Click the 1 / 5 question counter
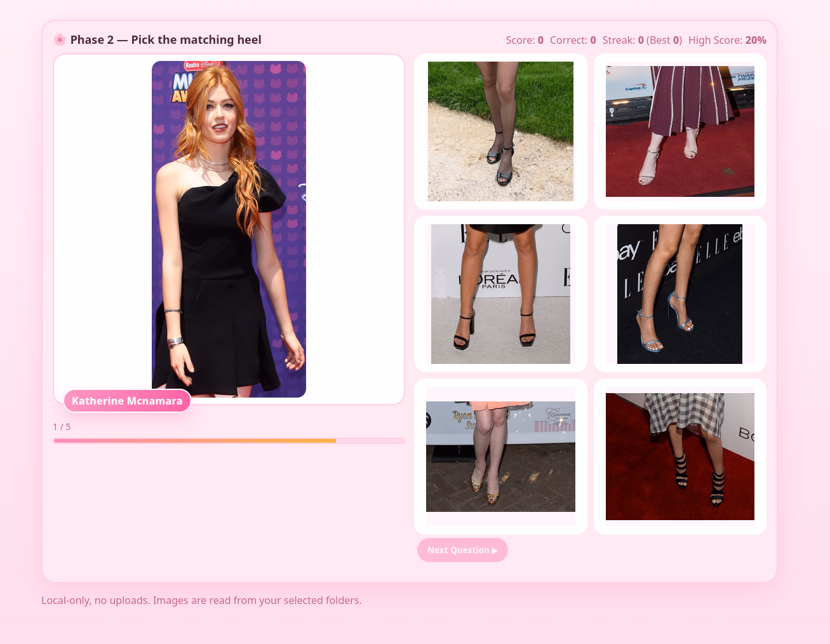 (62, 427)
